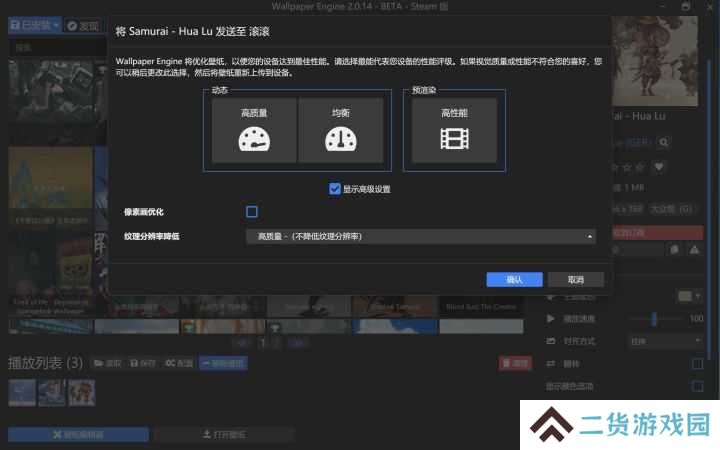The height and width of the screenshot is (450, 720).
Task: Click the magnifier icon beside author name
Action: (664, 142)
